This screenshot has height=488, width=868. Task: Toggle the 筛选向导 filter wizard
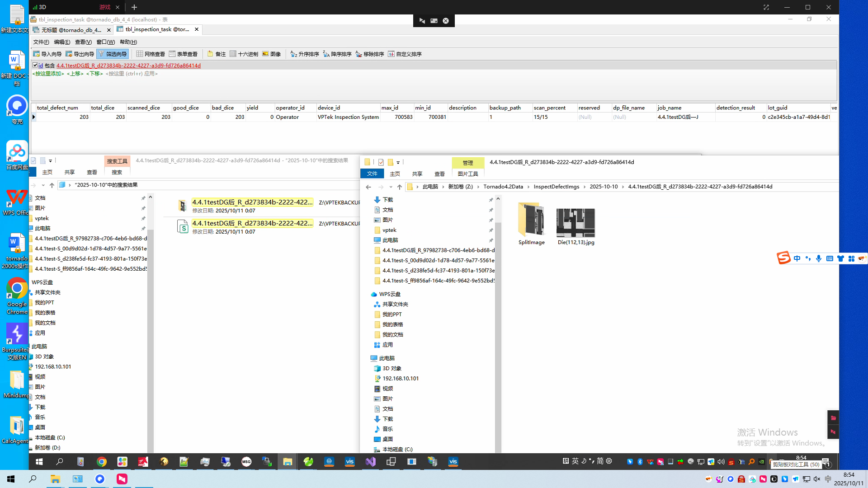pyautogui.click(x=113, y=54)
